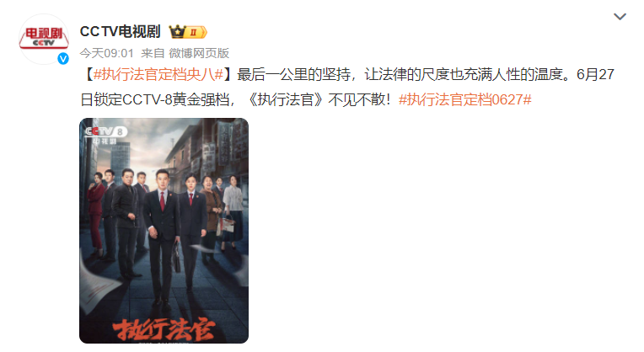This screenshot has width=644, height=352.
Task: Click the red 执行法官 title on poster
Action: 164,329
